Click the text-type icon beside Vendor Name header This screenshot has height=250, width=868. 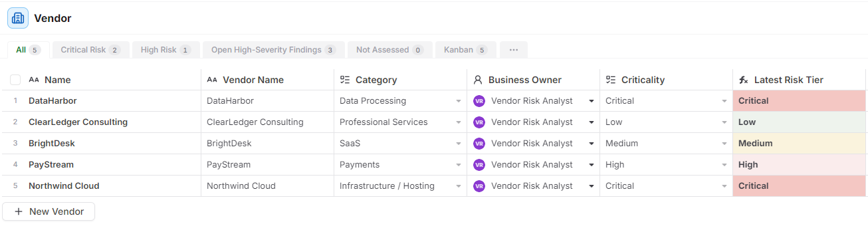tap(212, 80)
